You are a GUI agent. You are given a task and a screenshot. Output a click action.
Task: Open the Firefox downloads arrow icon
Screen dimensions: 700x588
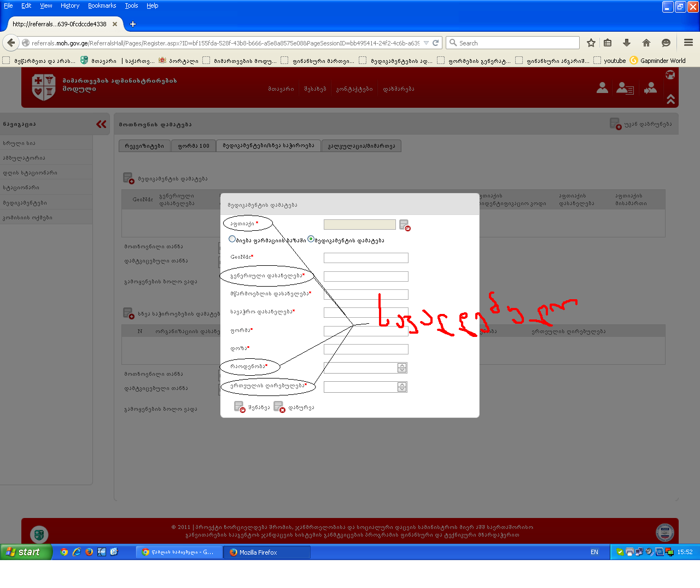click(x=627, y=43)
